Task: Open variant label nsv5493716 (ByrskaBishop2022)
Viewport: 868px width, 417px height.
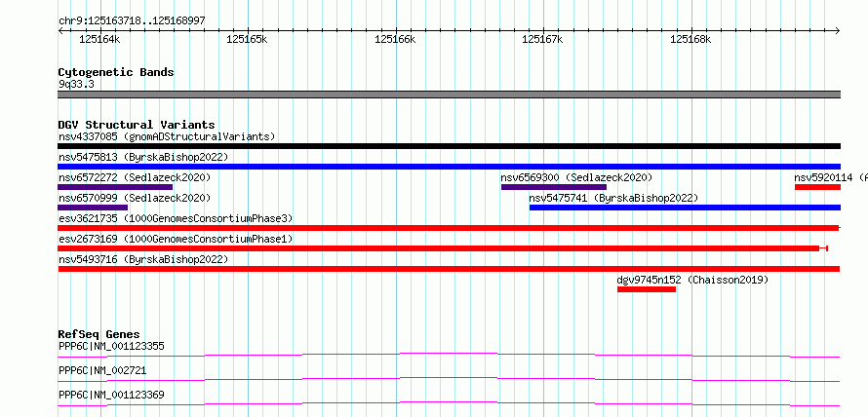Action: tap(143, 259)
